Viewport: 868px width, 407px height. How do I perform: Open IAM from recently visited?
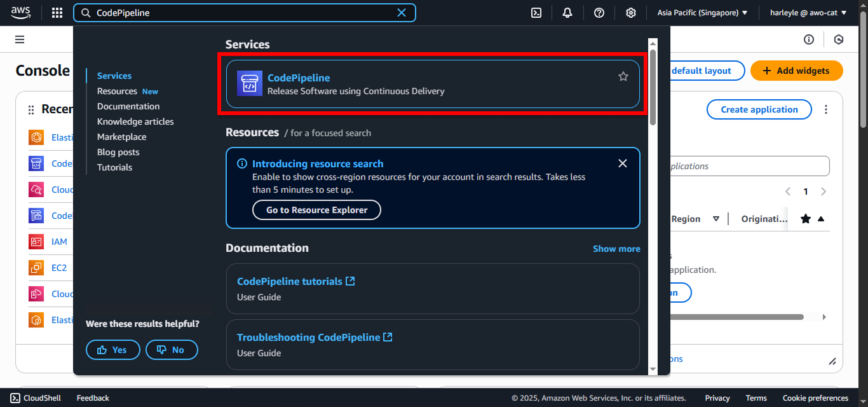tap(59, 242)
